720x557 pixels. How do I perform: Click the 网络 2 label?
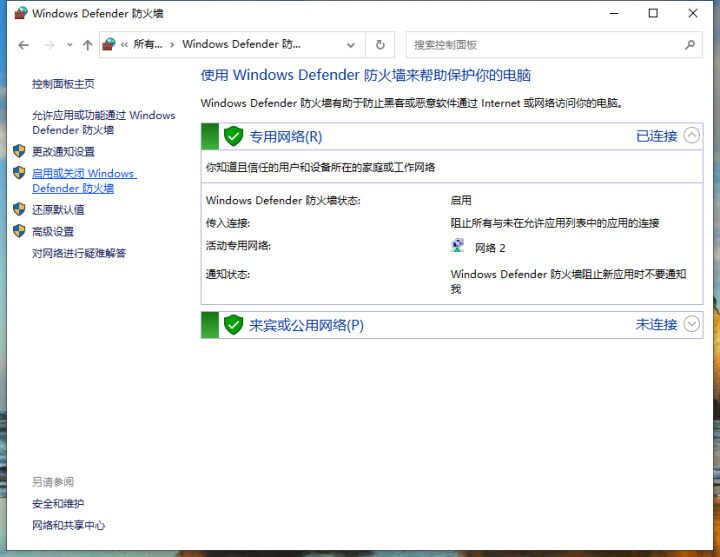(x=490, y=248)
